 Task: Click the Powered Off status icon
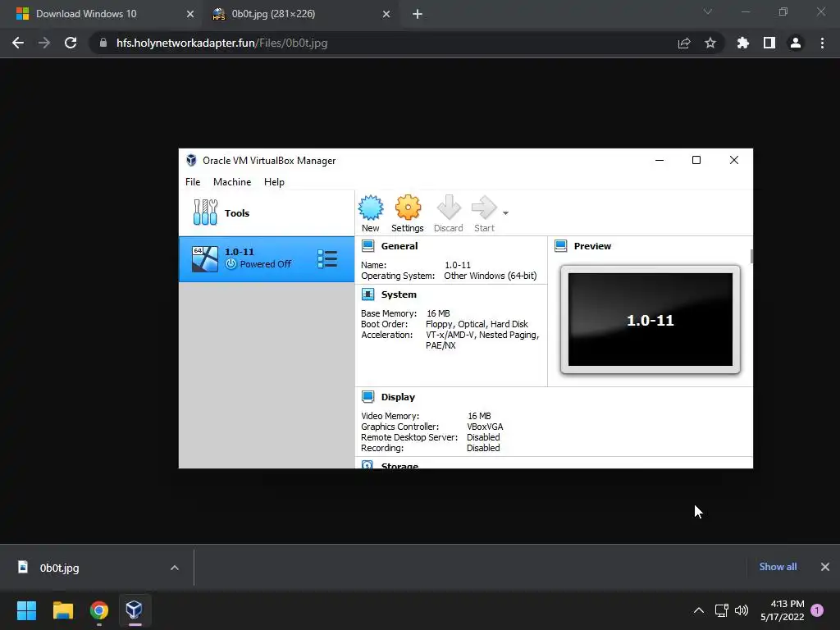[231, 264]
